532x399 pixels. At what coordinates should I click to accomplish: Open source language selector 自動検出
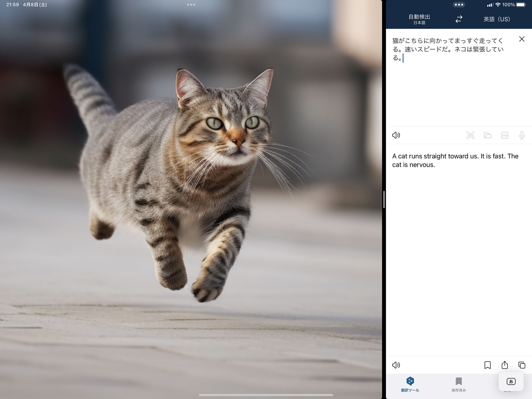tap(419, 19)
